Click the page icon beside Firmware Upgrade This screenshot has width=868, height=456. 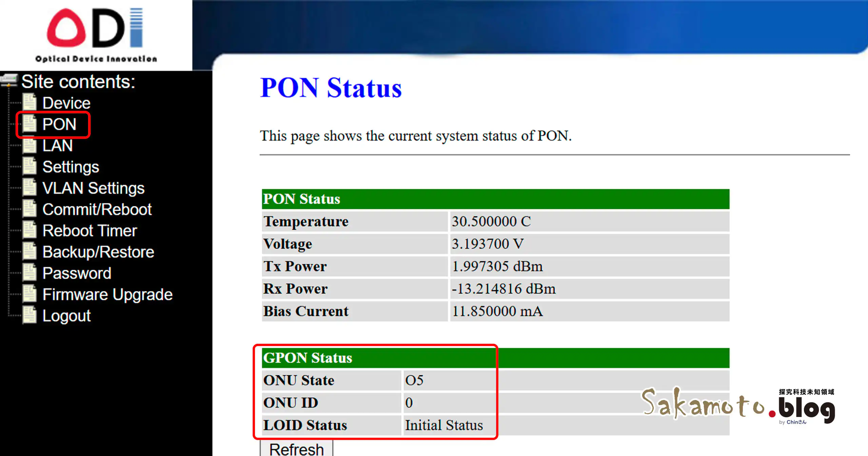(30, 293)
